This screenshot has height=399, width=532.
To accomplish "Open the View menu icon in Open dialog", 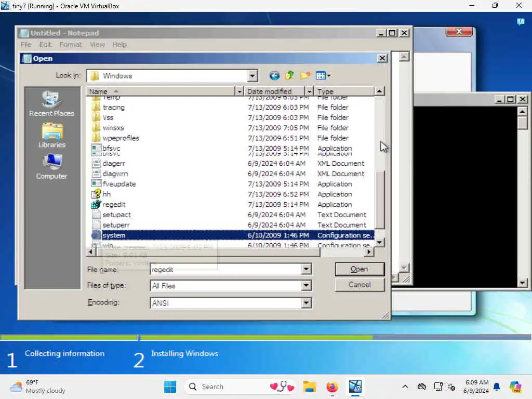I will point(323,75).
